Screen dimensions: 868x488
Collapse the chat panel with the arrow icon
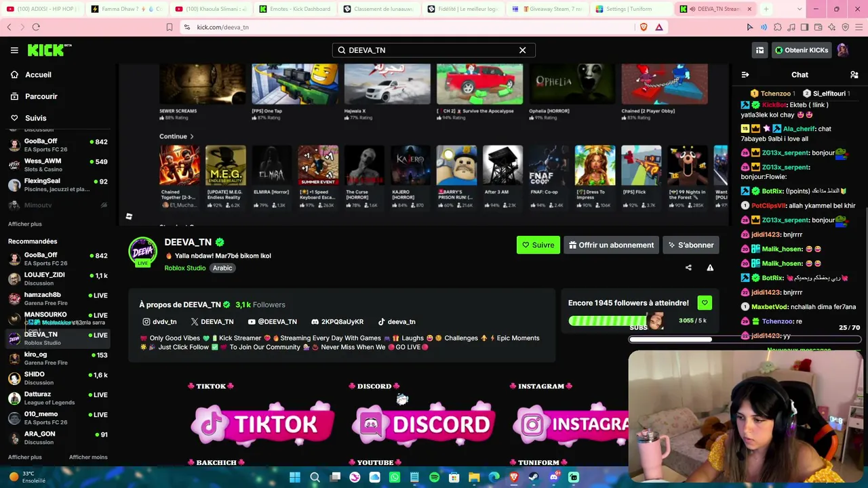coord(745,75)
